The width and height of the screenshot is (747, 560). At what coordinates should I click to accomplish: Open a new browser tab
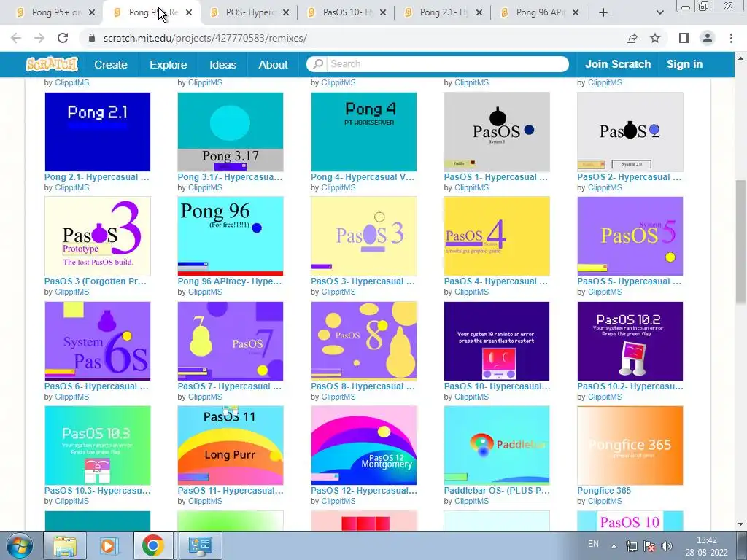click(603, 12)
